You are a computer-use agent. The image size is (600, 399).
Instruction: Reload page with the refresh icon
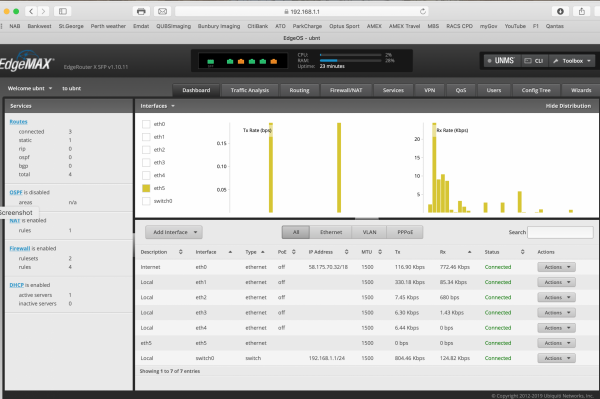(x=422, y=11)
